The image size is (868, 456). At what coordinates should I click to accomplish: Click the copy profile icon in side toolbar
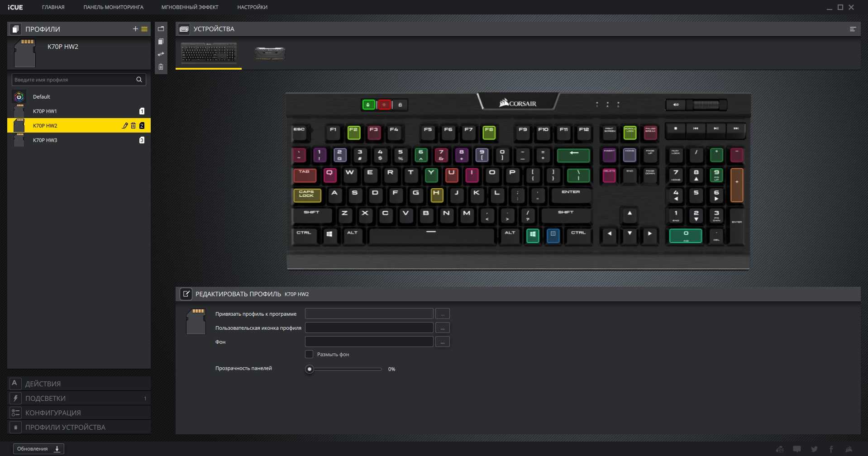tap(161, 42)
